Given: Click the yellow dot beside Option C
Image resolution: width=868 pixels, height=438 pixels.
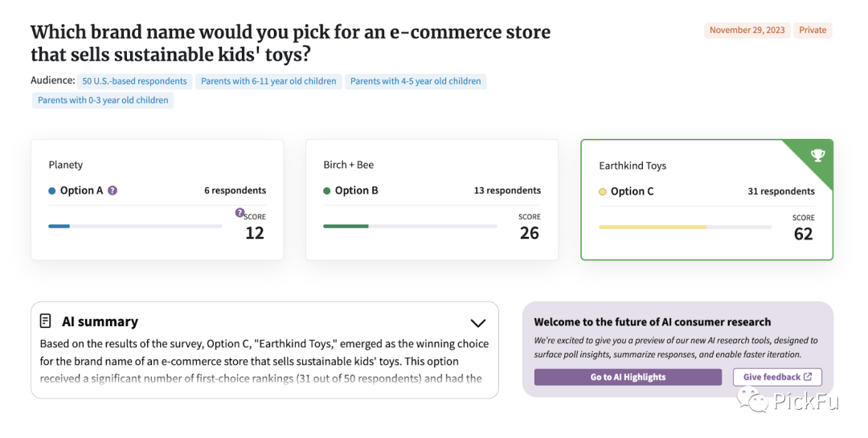Looking at the screenshot, I should [603, 191].
